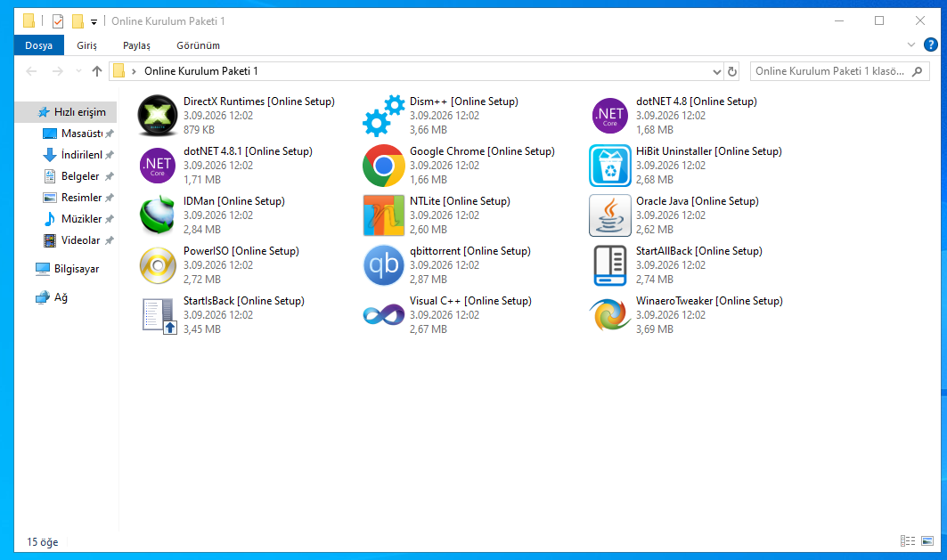This screenshot has height=560, width=947.
Task: Open the Görünüm ribbon tab
Action: [198, 45]
